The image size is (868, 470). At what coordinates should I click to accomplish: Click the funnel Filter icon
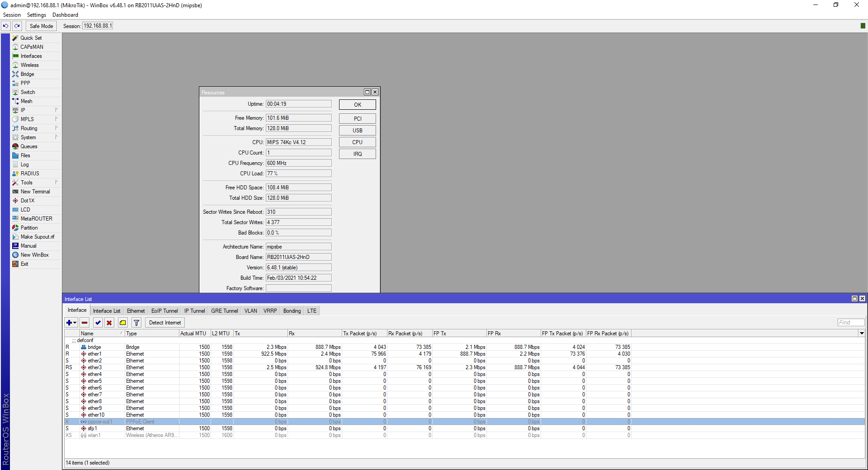click(x=137, y=323)
